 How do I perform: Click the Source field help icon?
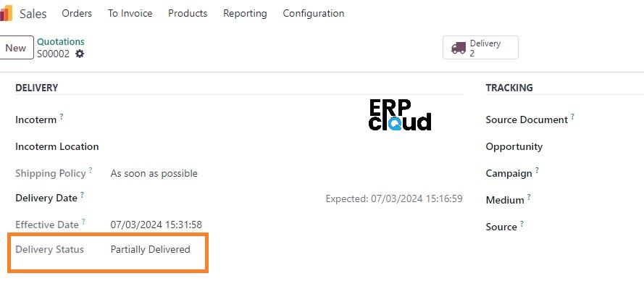pos(522,224)
